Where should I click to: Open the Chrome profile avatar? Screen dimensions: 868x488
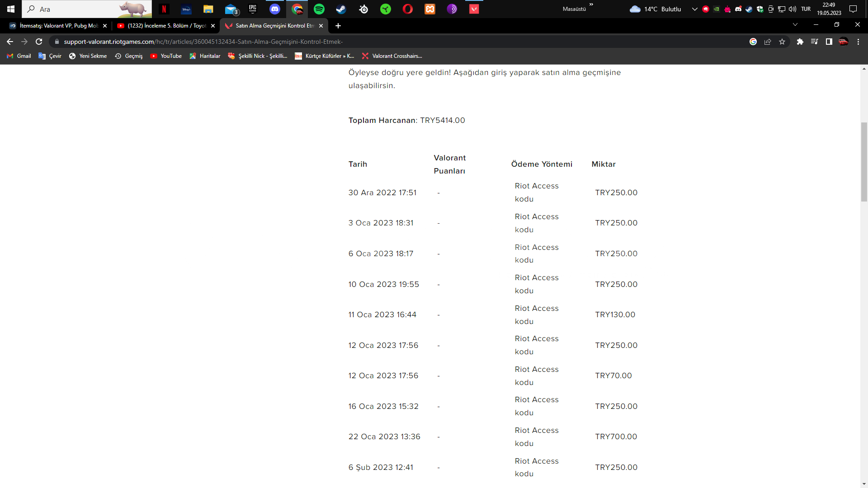click(x=844, y=42)
